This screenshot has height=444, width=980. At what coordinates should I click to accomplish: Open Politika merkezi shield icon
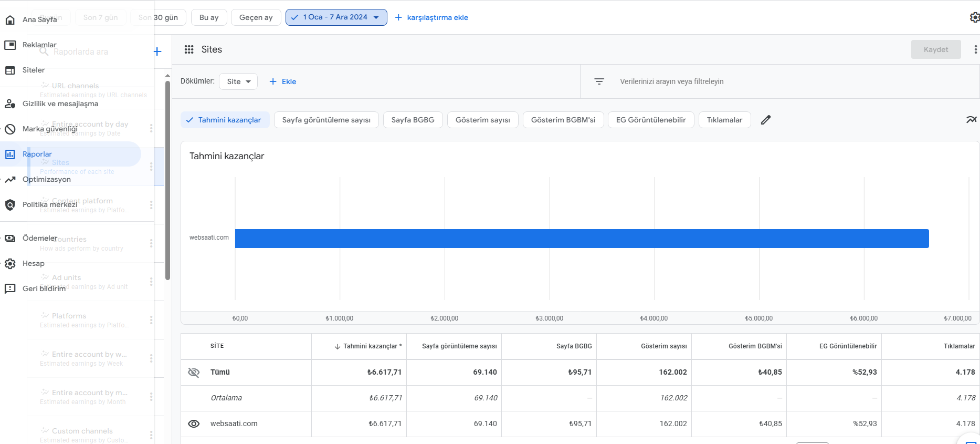10,205
